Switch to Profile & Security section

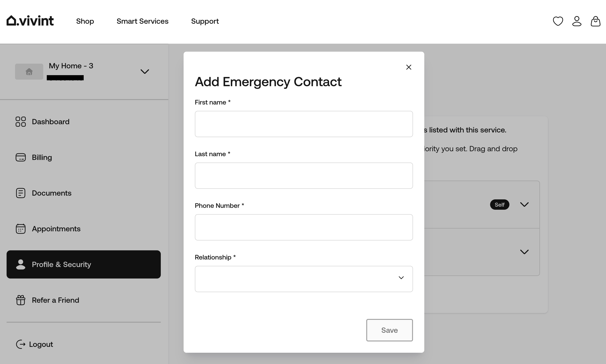pos(61,264)
